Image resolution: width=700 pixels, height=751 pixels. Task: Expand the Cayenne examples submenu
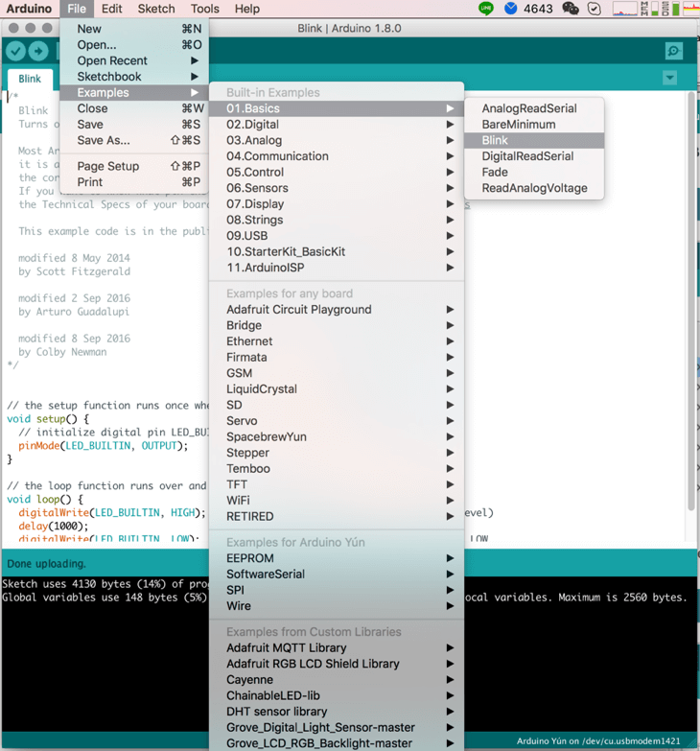pos(337,679)
